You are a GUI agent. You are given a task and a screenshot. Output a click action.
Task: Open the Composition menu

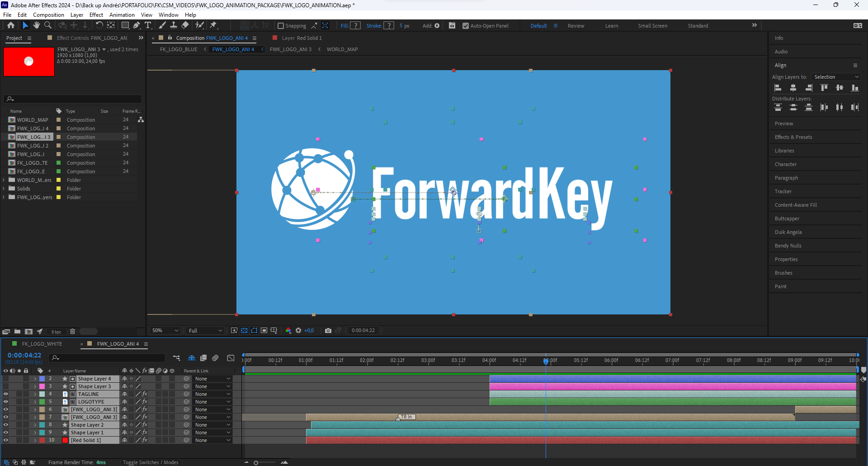(x=48, y=15)
